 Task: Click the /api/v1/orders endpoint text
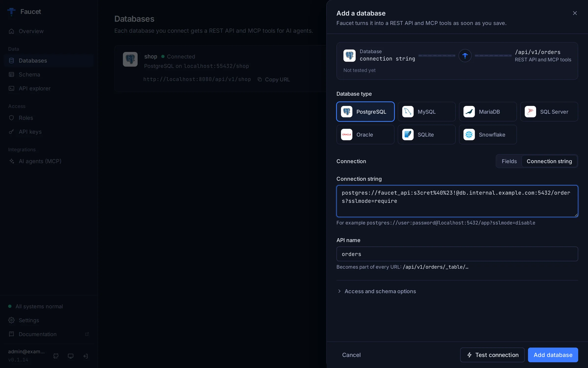pyautogui.click(x=538, y=52)
